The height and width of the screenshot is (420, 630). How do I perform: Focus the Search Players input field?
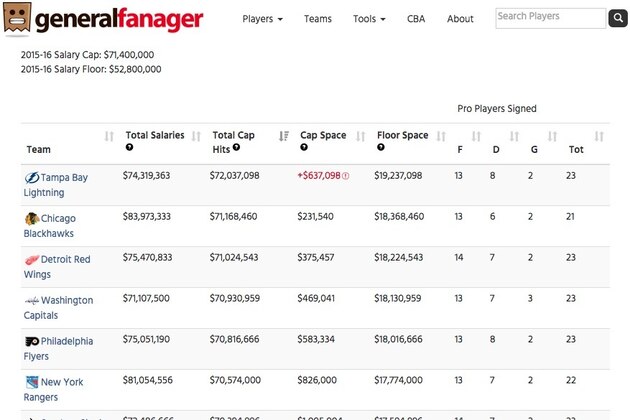point(550,17)
